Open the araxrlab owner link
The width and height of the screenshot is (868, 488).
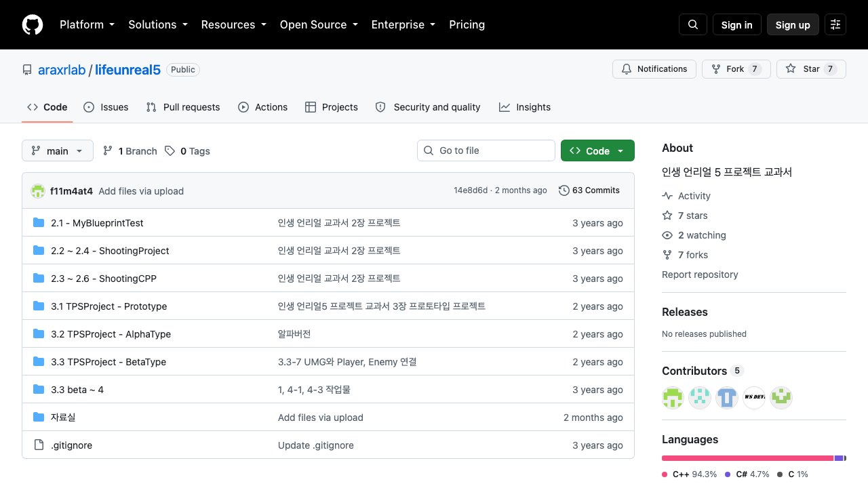[x=62, y=70]
